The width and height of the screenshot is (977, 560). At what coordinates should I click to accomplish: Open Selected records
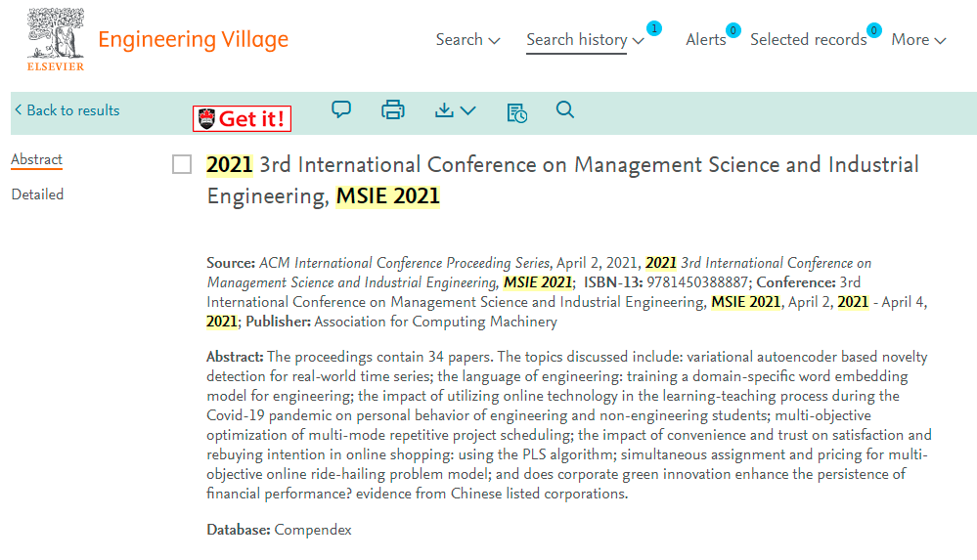tap(808, 39)
